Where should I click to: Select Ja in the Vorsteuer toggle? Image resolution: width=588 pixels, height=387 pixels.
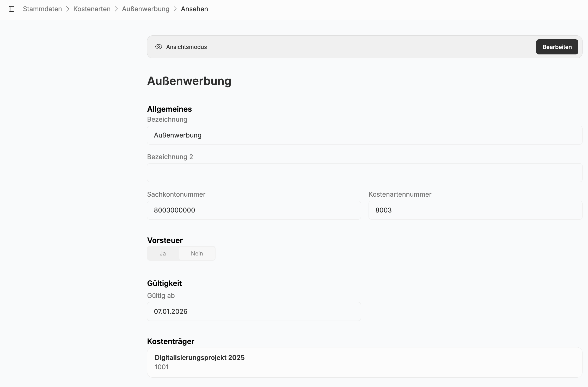163,253
